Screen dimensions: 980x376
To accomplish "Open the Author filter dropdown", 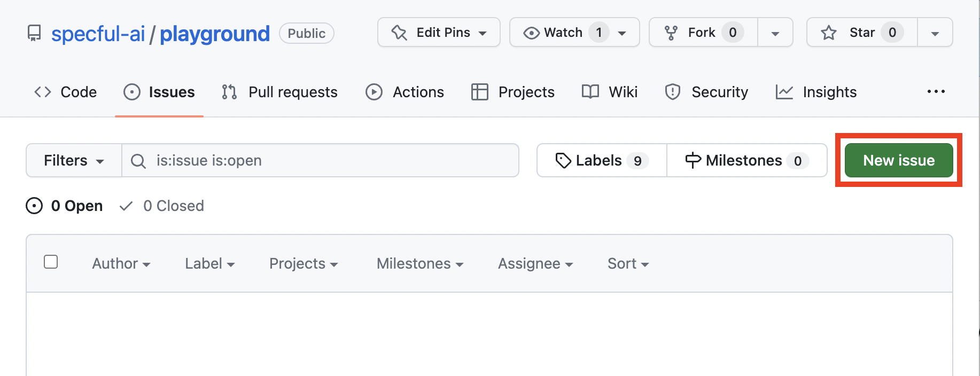I will [121, 263].
